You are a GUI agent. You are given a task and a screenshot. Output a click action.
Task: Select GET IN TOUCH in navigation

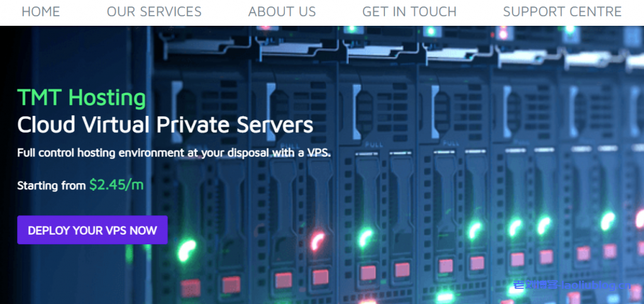(x=409, y=11)
